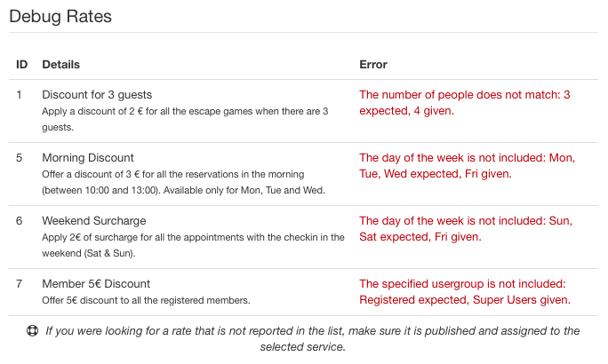Click the Weekend Surcharge rate title
Screen dimensions: 608x364
(x=94, y=221)
